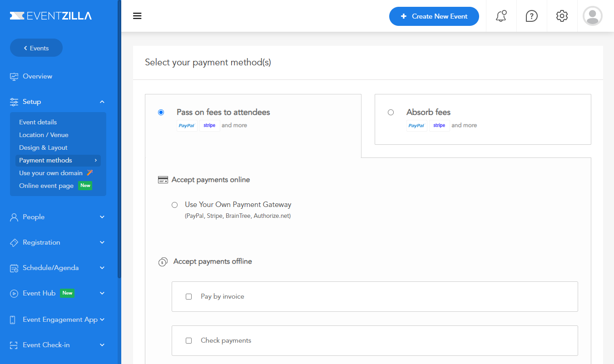Collapse the Setup section chevron
The width and height of the screenshot is (614, 364).
(102, 102)
